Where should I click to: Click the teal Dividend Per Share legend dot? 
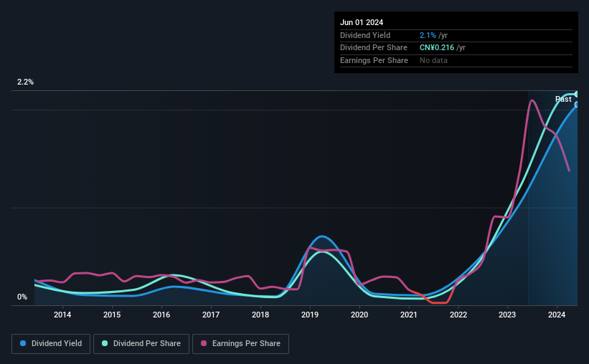pyautogui.click(x=105, y=343)
